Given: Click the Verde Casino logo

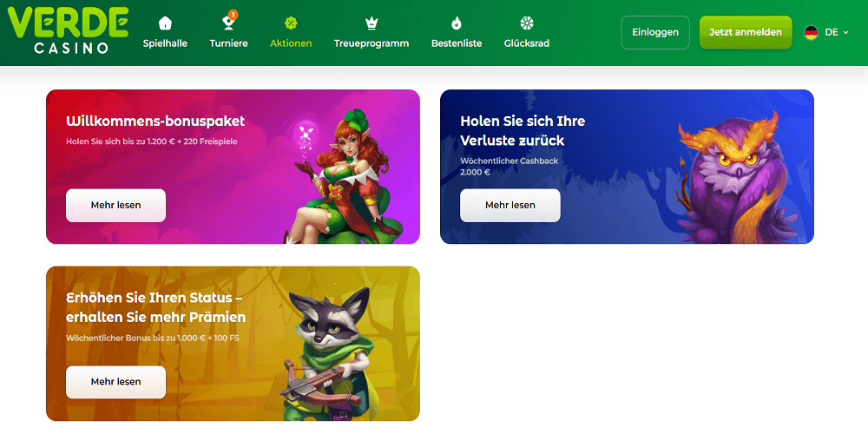Looking at the screenshot, I should tap(68, 31).
